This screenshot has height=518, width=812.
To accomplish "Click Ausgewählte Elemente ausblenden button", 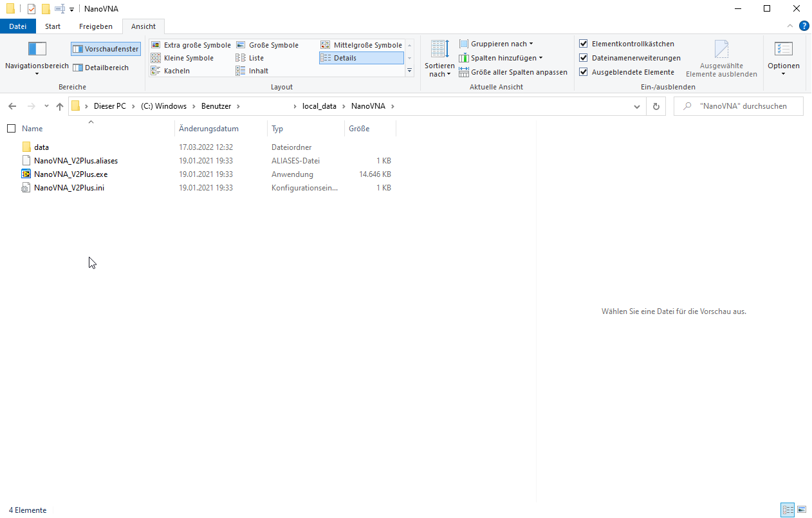I will 721,59.
